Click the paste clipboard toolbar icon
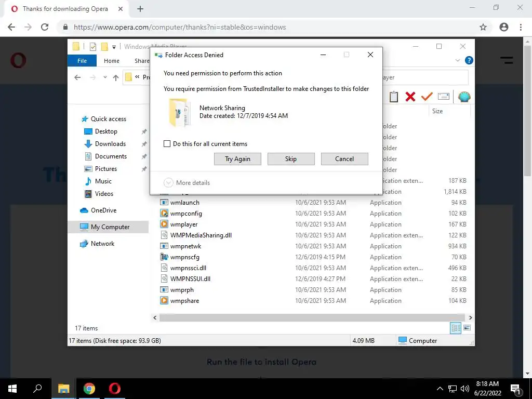The width and height of the screenshot is (532, 399). (394, 97)
